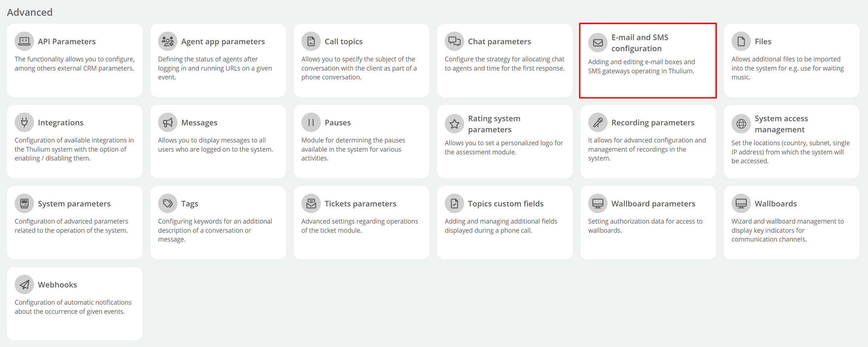Open System parameters heading
This screenshot has height=347, width=868.
(74, 204)
